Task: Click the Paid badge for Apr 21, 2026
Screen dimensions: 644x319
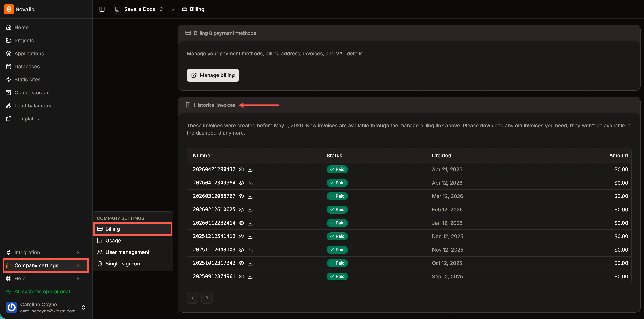Action: 337,169
